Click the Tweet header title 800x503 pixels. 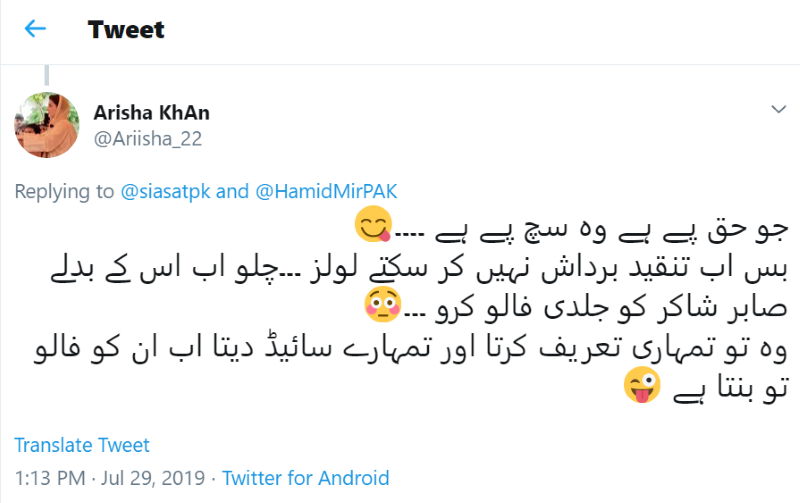point(126,29)
